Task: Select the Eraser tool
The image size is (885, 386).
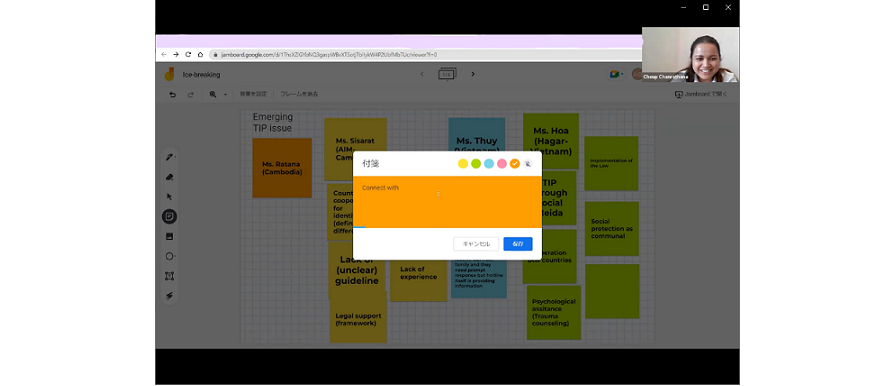Action: 169,177
